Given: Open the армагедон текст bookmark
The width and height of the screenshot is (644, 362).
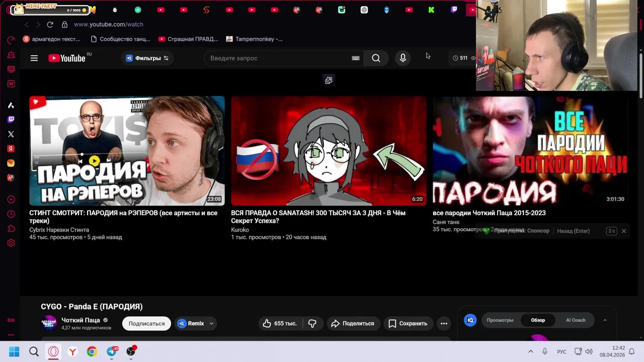Looking at the screenshot, I should [x=51, y=39].
